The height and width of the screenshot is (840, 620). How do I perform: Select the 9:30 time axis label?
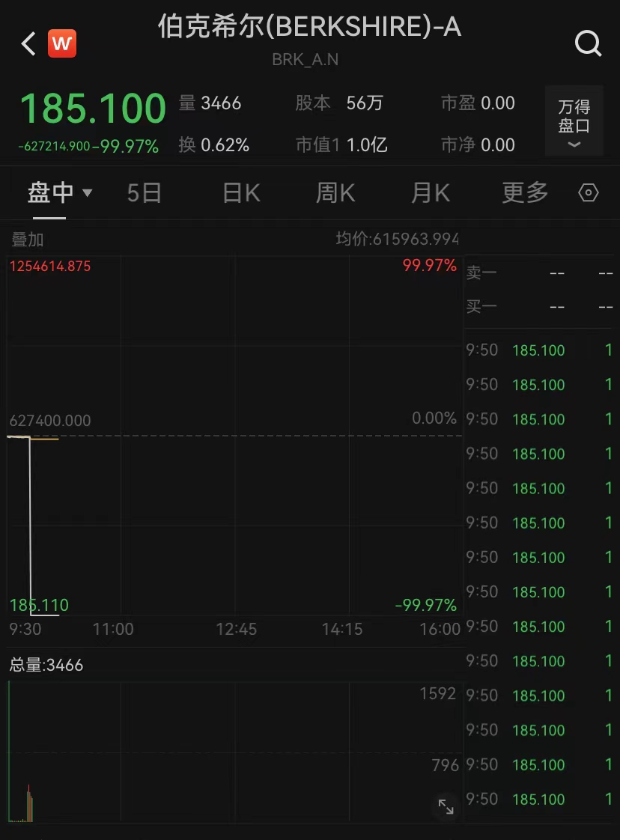25,629
